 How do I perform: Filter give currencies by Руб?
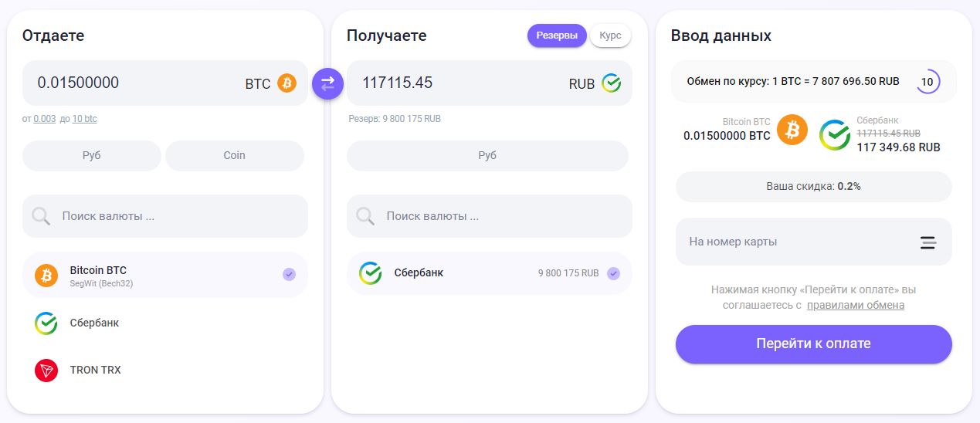click(x=91, y=155)
